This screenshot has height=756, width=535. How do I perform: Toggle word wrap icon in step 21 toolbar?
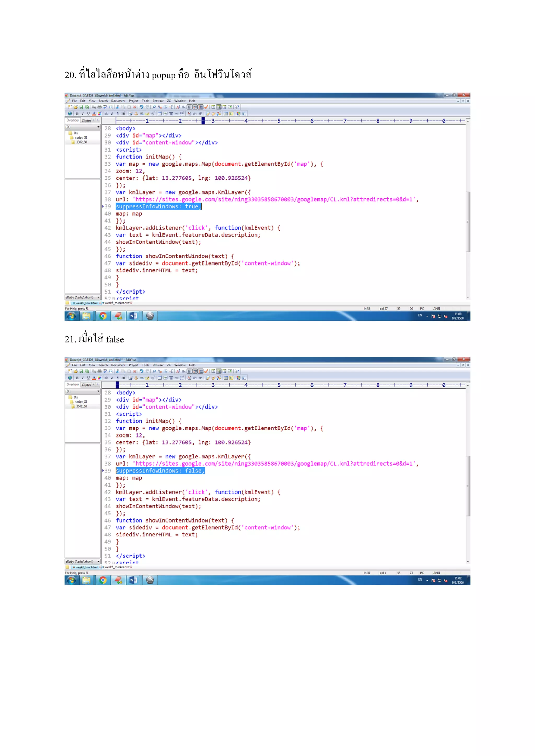189,371
